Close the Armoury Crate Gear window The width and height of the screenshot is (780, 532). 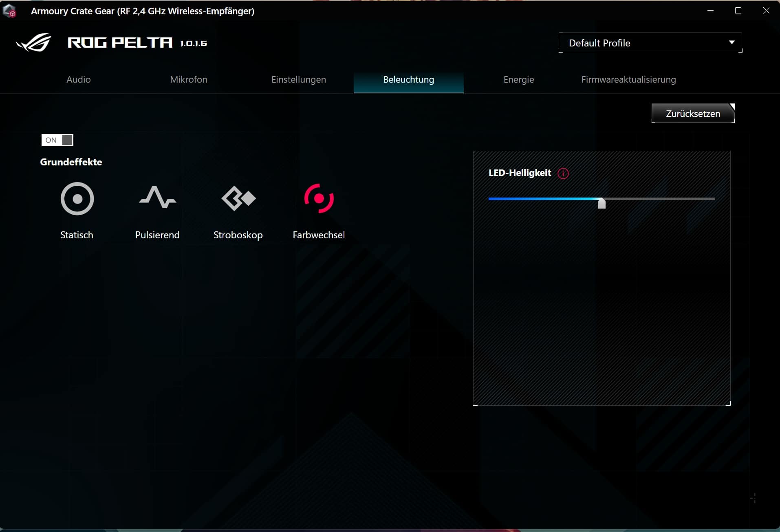point(766,11)
